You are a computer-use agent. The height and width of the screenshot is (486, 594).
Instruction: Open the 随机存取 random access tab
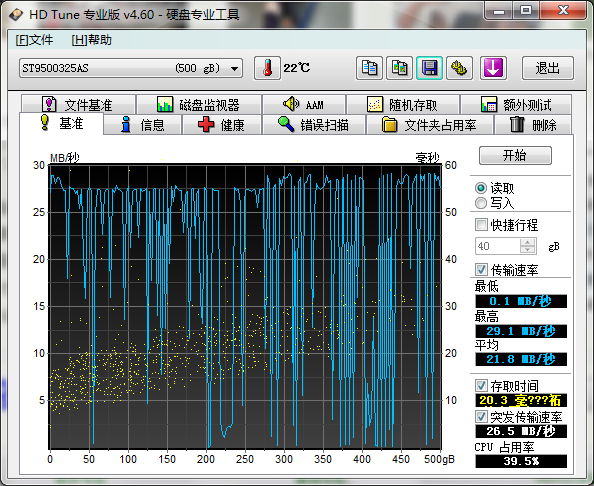click(x=403, y=104)
